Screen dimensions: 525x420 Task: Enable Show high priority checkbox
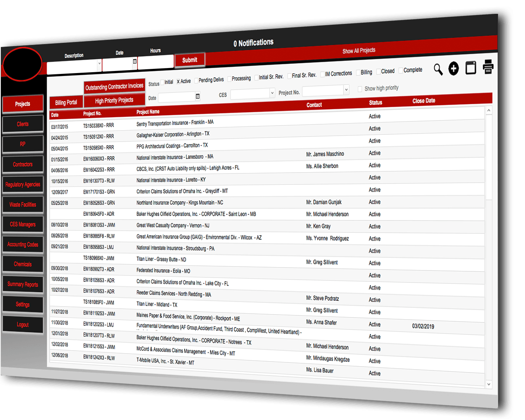click(360, 89)
